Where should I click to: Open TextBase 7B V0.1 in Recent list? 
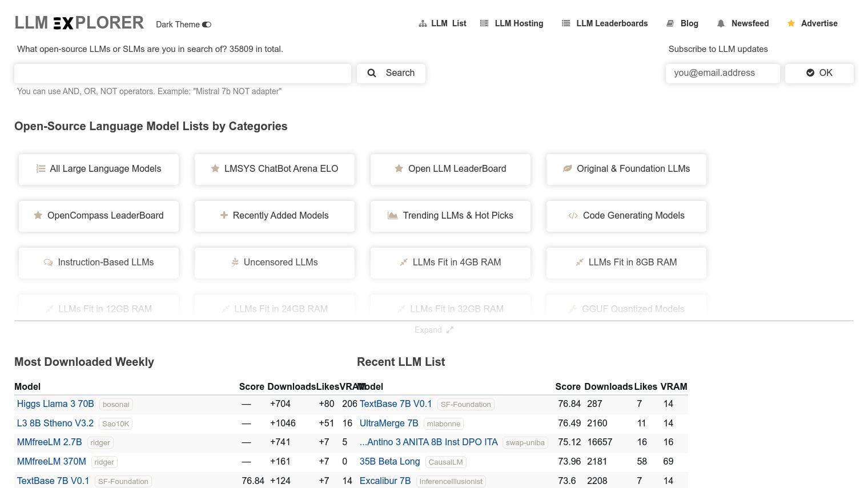[396, 404]
